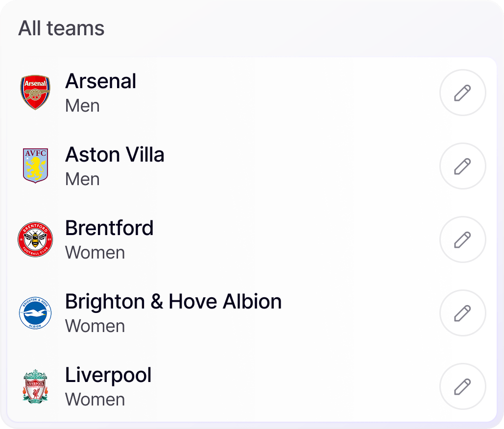Select the Aston Villa team name
Viewport: 504px width, 429px height.
(x=115, y=155)
